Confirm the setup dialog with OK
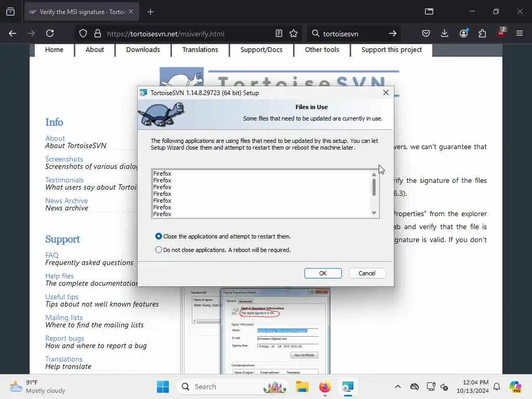This screenshot has height=399, width=532. coord(323,273)
